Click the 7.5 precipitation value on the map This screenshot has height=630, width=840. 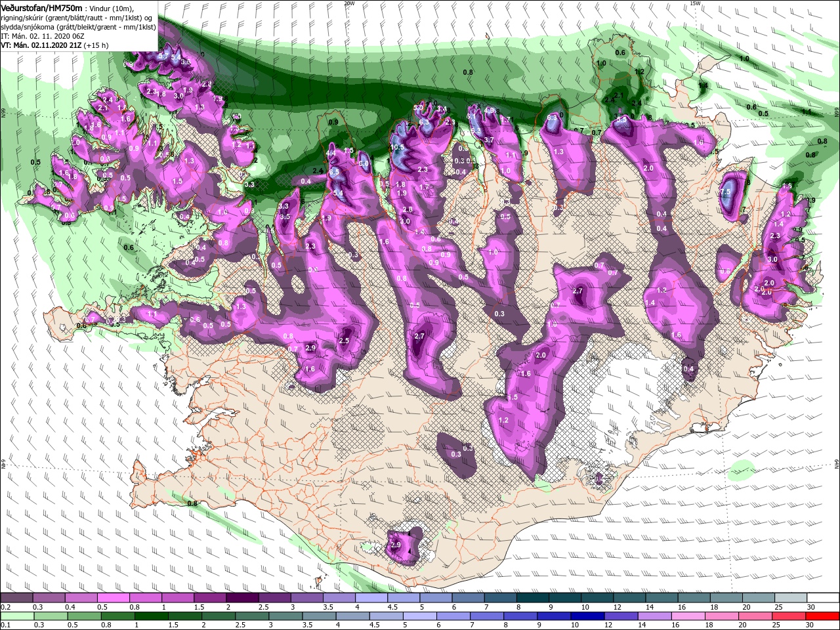click(725, 192)
